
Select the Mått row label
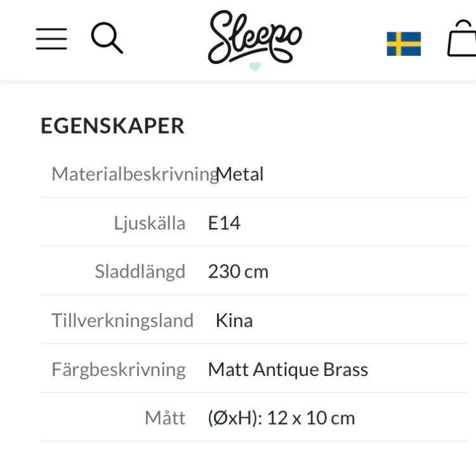[x=165, y=418]
